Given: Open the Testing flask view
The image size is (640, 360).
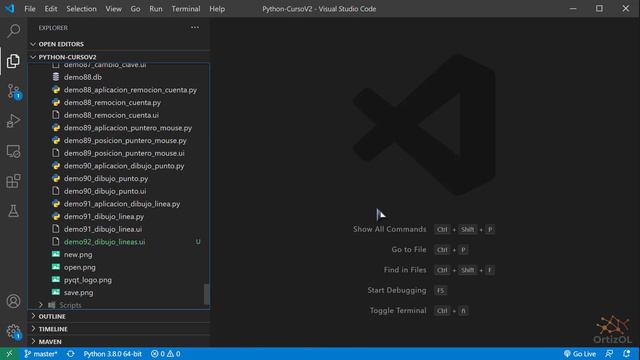Looking at the screenshot, I should [x=13, y=211].
